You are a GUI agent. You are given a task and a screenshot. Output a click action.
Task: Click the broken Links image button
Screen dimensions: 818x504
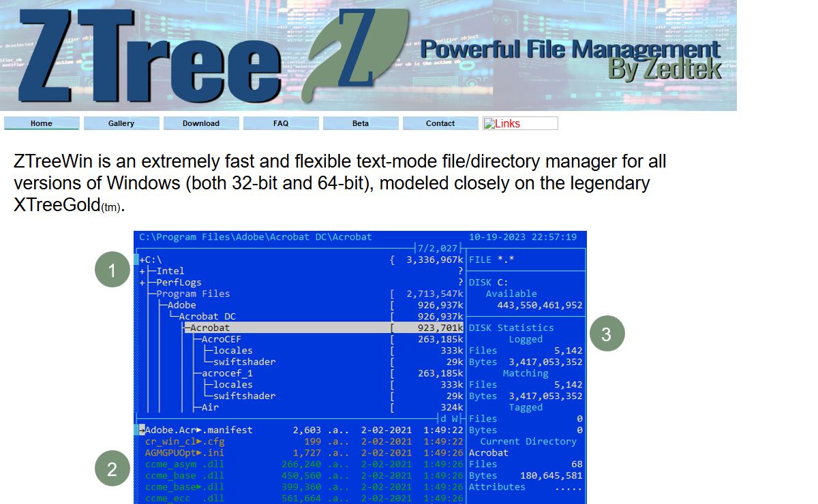coord(521,123)
